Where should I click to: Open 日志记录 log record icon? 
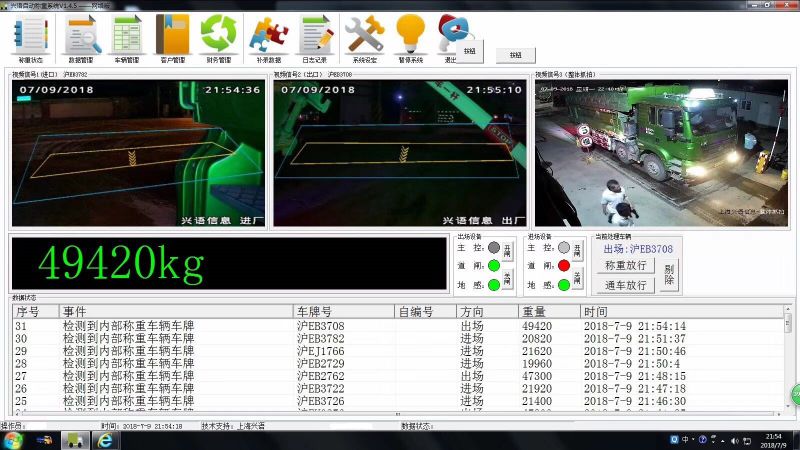[314, 37]
